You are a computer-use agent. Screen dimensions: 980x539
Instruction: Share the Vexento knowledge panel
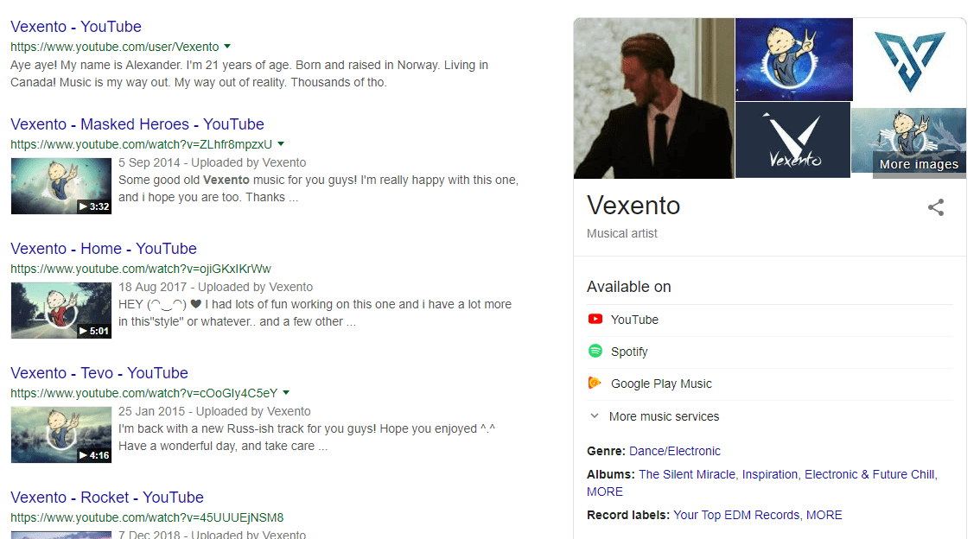click(936, 207)
